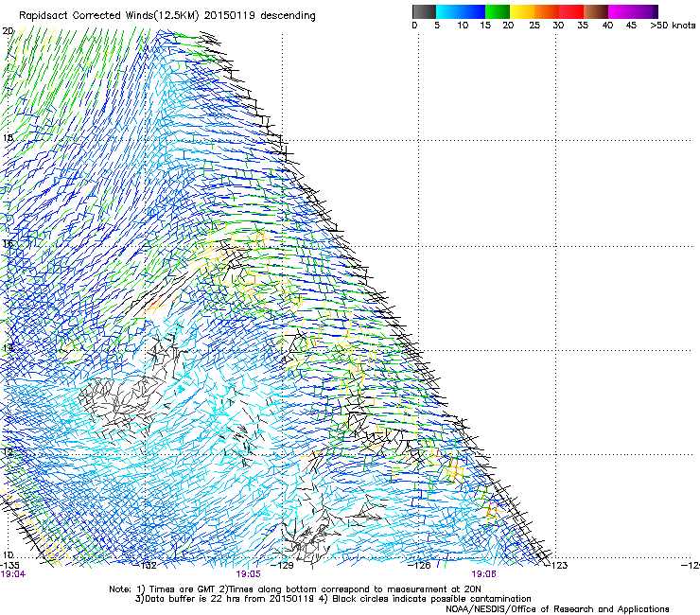Click the legend tick label '35'
Viewport: 700px width, 615px height.
coord(583,26)
